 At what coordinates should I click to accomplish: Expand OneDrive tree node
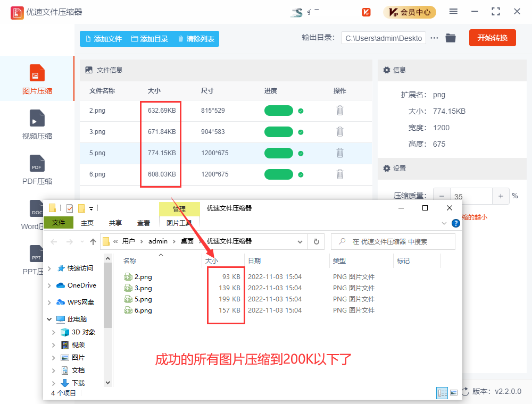point(49,285)
